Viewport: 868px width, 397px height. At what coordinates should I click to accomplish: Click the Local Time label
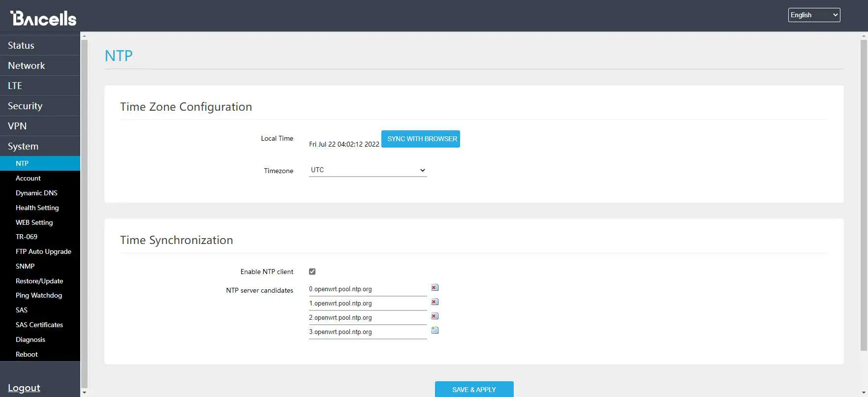(277, 138)
